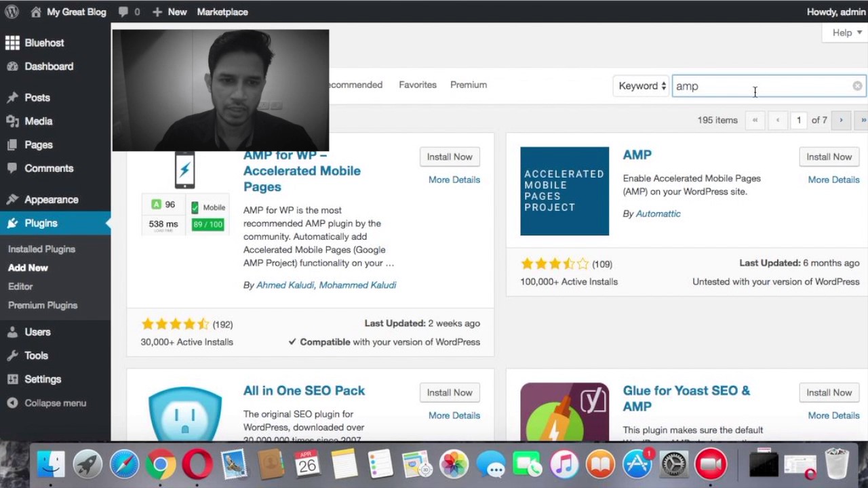Click the current page number box
The width and height of the screenshot is (868, 488).
pyautogui.click(x=799, y=120)
